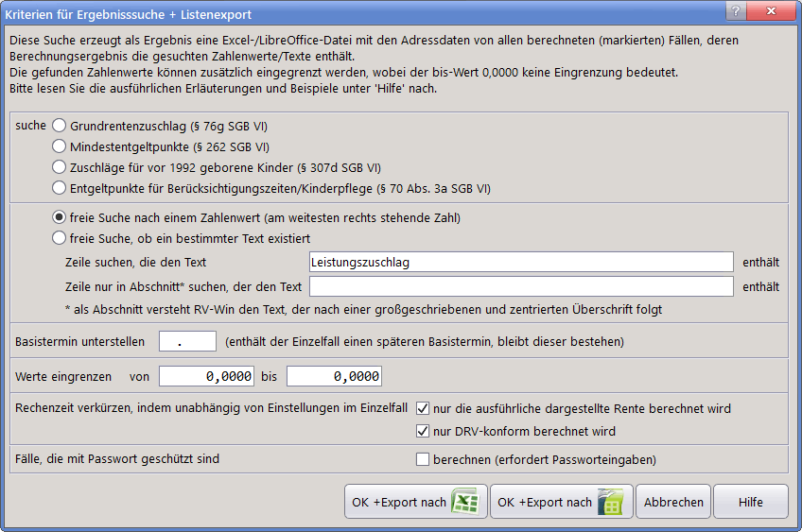Toggle nur DRV-konform berechnet wird checkbox

pos(423,432)
